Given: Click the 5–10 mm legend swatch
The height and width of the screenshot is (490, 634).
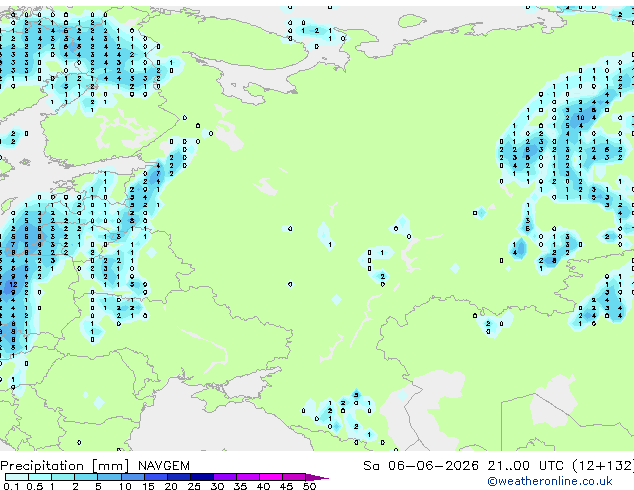Looking at the screenshot, I should [x=110, y=477].
